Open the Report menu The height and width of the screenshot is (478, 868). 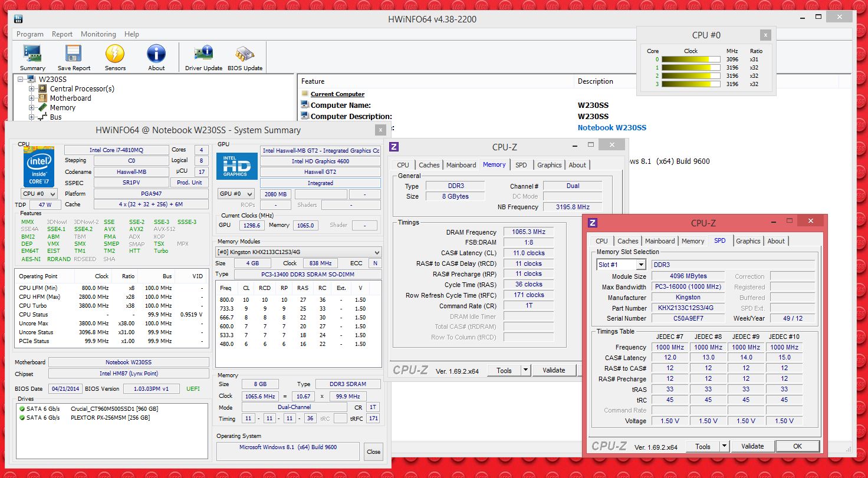(63, 34)
